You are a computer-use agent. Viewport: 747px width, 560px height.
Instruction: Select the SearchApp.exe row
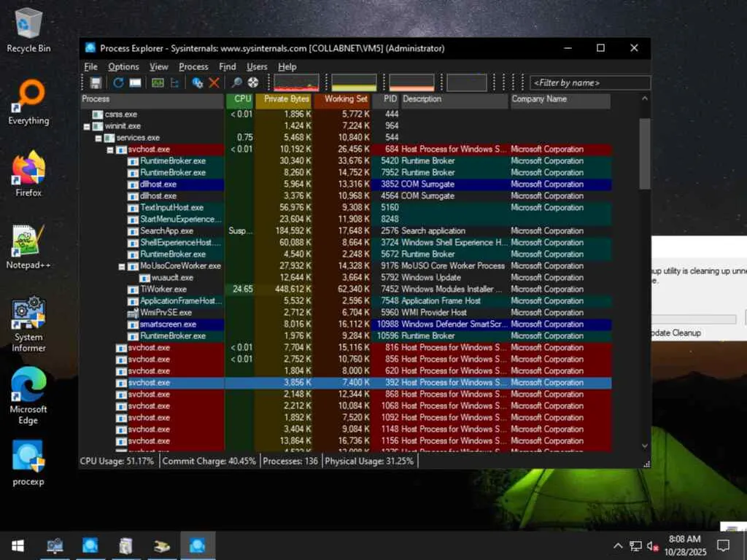click(346, 231)
